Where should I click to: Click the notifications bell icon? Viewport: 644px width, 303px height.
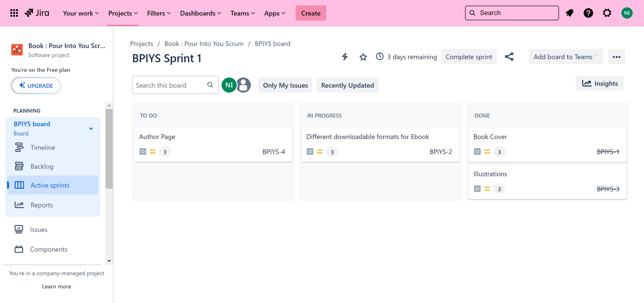pyautogui.click(x=570, y=13)
